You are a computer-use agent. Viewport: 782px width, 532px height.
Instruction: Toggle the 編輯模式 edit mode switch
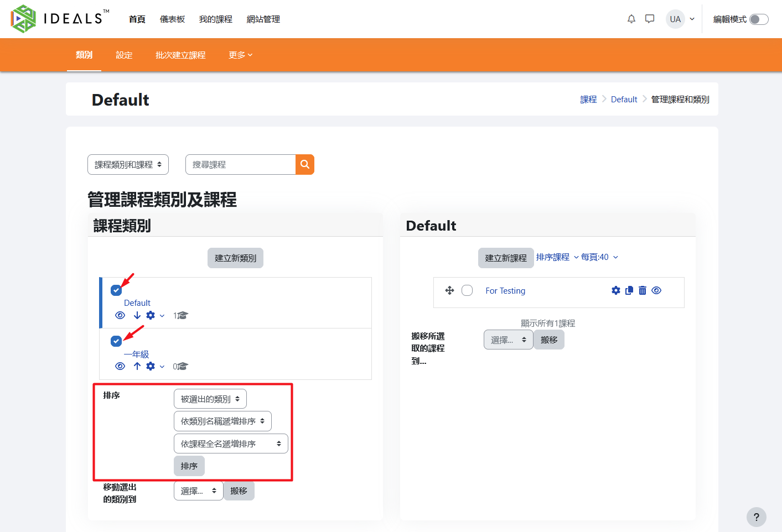pos(758,19)
